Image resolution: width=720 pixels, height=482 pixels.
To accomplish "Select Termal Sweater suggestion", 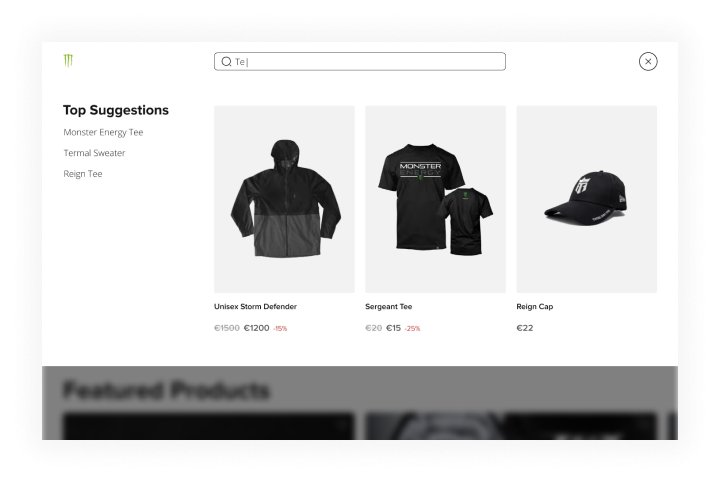I will [94, 153].
